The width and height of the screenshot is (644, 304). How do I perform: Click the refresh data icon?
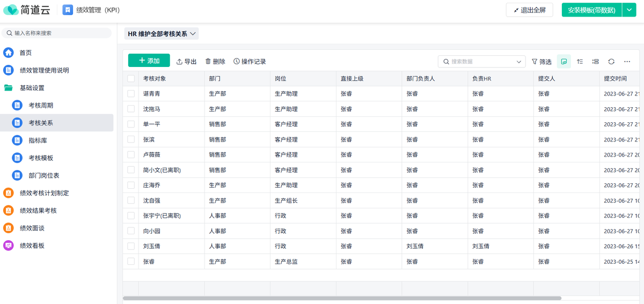tap(611, 62)
